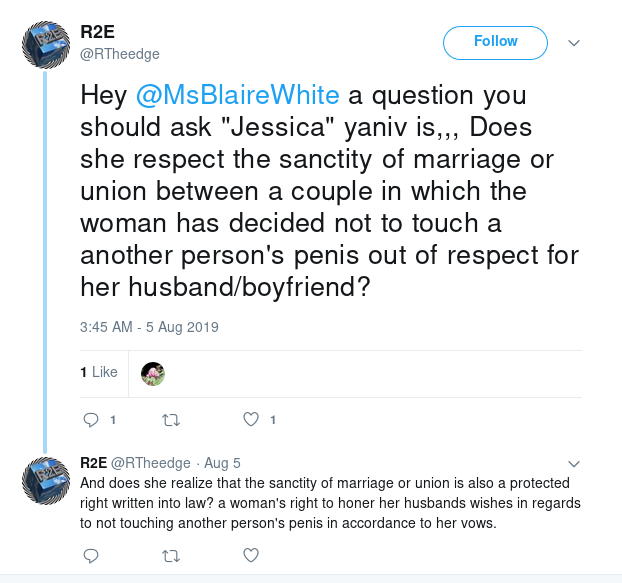Open the Aug 5 date on reply tweet
Screen dimensions: 622x583
pos(222,463)
